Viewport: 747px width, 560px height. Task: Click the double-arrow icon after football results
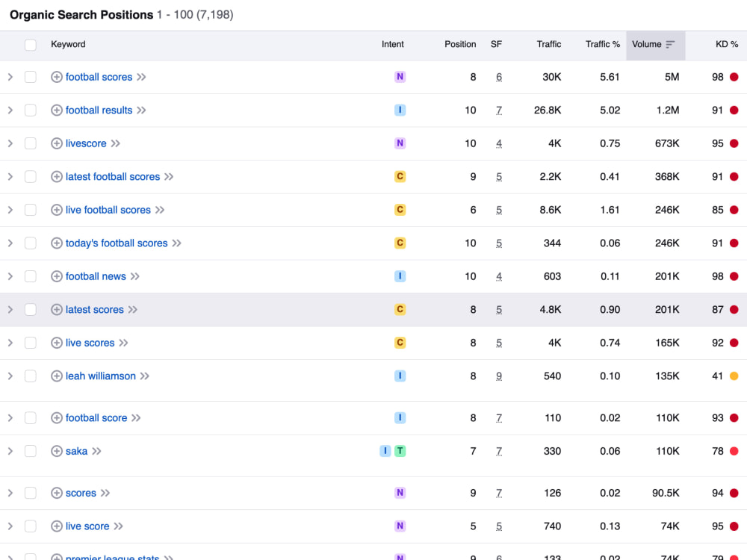pyautogui.click(x=141, y=111)
